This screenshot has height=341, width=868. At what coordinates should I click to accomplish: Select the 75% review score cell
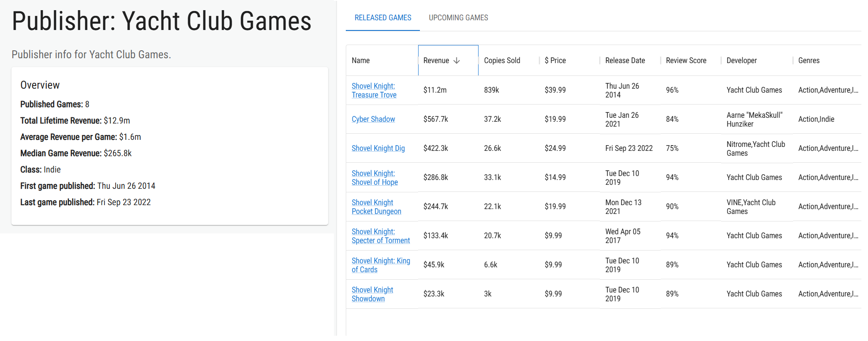click(691, 148)
